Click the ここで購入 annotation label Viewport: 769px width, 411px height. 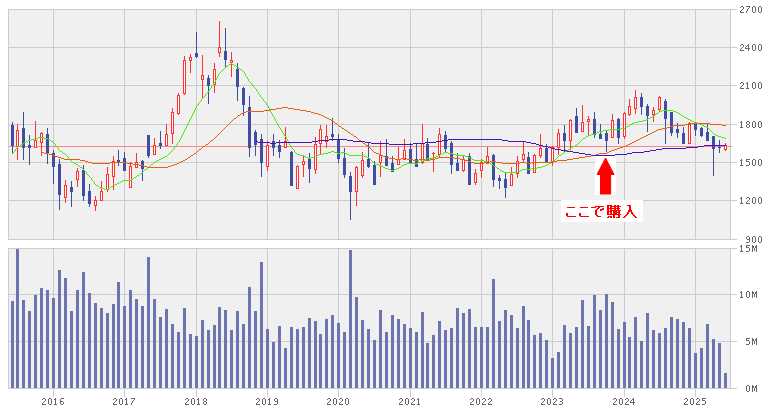600,211
